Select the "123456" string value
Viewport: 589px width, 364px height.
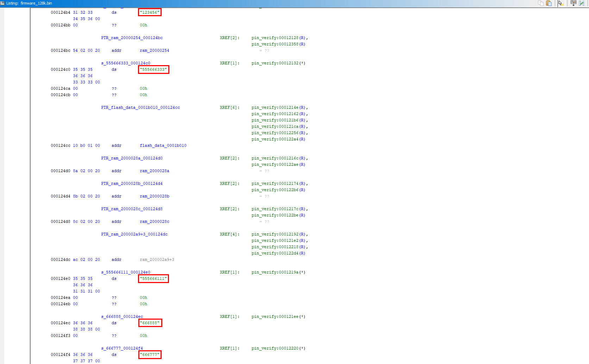(x=150, y=13)
